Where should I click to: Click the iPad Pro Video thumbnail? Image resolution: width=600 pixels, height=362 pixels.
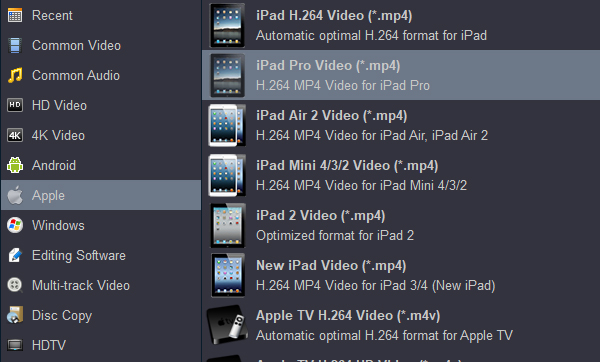(x=227, y=75)
